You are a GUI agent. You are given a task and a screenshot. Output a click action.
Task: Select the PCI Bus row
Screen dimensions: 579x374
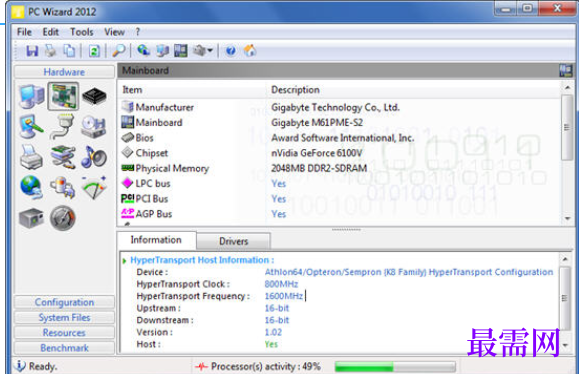(340, 199)
